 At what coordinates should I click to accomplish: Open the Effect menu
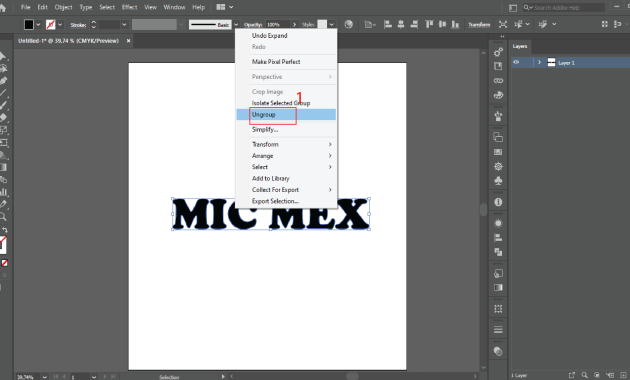coord(129,7)
